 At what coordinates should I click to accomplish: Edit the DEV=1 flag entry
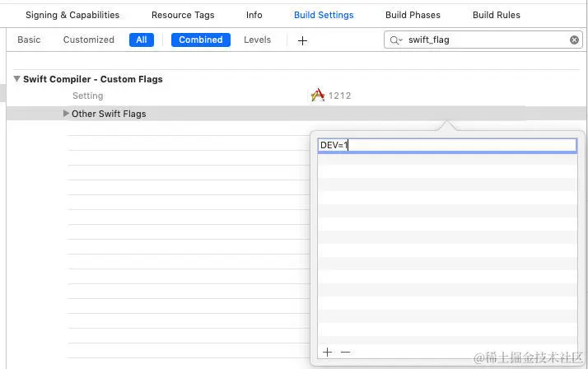click(447, 145)
